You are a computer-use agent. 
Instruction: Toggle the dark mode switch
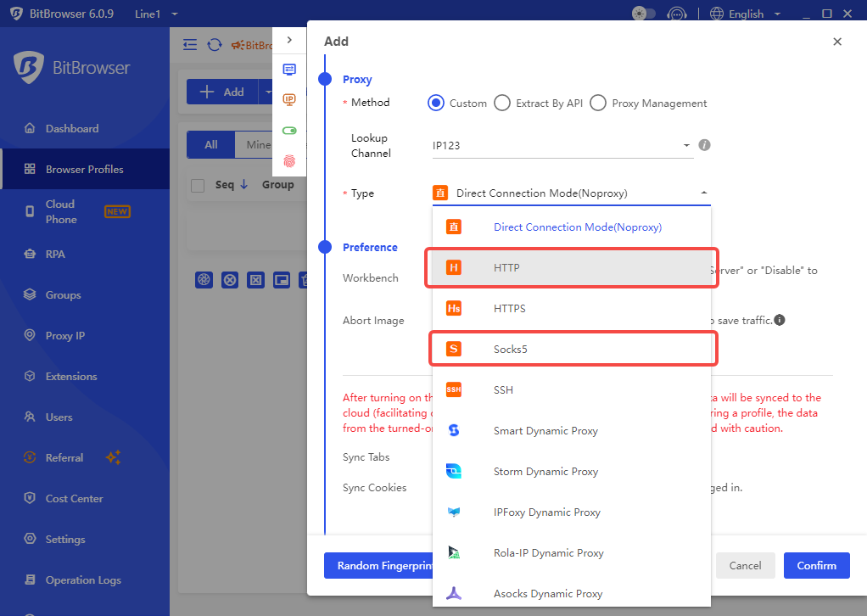644,14
